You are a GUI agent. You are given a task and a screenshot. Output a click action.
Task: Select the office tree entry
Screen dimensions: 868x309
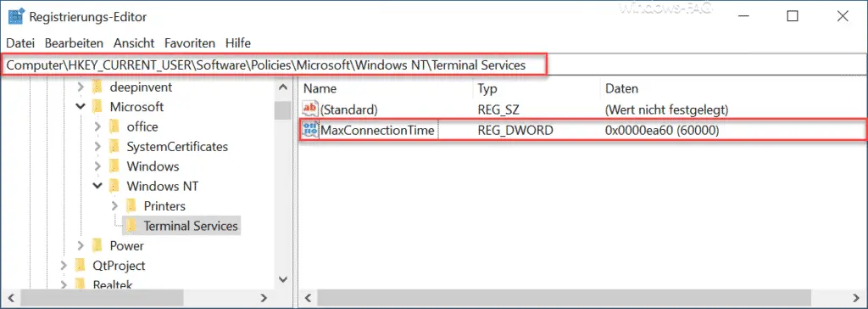142,126
